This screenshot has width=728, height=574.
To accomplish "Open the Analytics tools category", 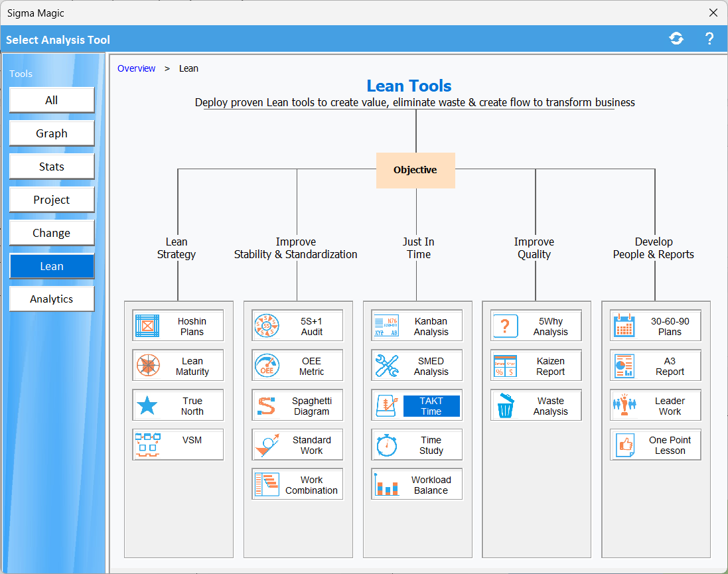I will [x=52, y=299].
